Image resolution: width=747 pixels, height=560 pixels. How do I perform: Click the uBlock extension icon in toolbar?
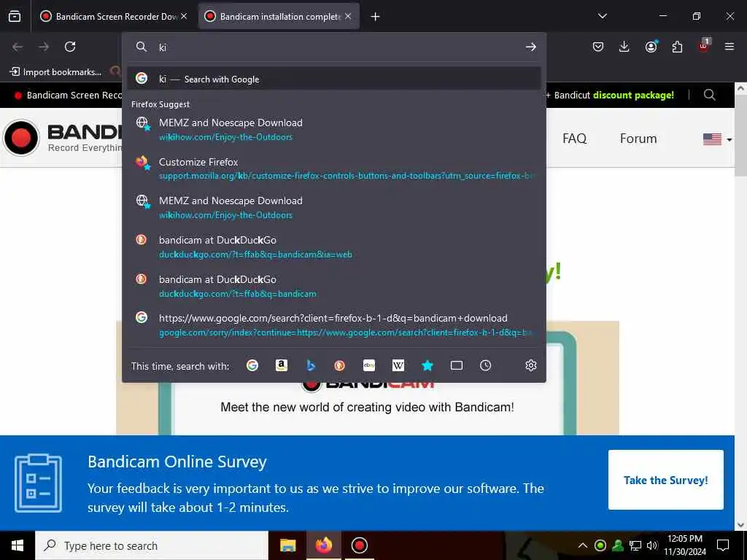tap(704, 46)
